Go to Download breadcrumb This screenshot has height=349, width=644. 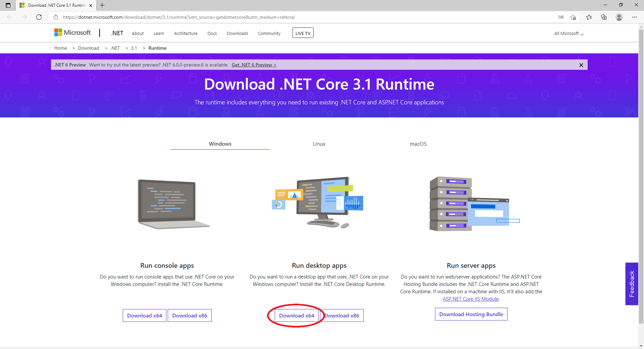coord(89,48)
